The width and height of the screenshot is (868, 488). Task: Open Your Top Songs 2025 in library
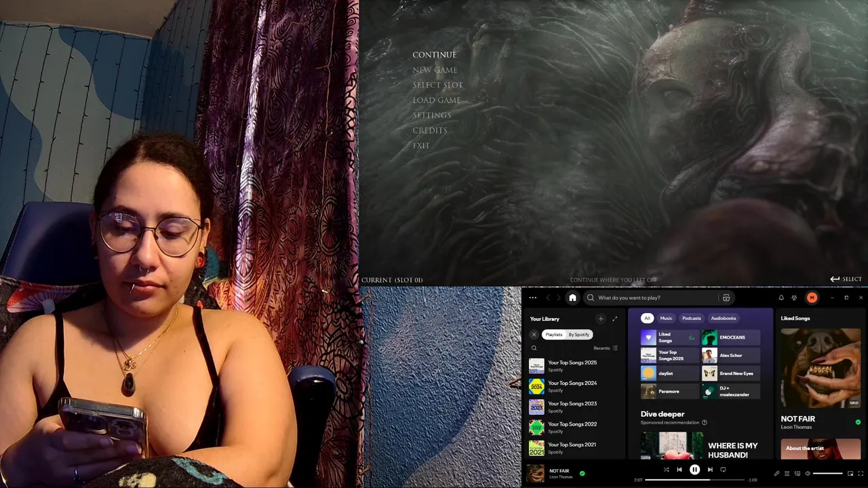click(575, 366)
